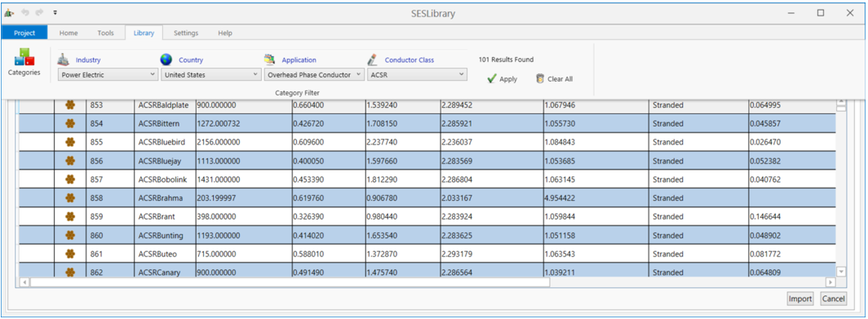Image resolution: width=868 pixels, height=319 pixels.
Task: Click the conductor icon in row 860
Action: pos(70,235)
